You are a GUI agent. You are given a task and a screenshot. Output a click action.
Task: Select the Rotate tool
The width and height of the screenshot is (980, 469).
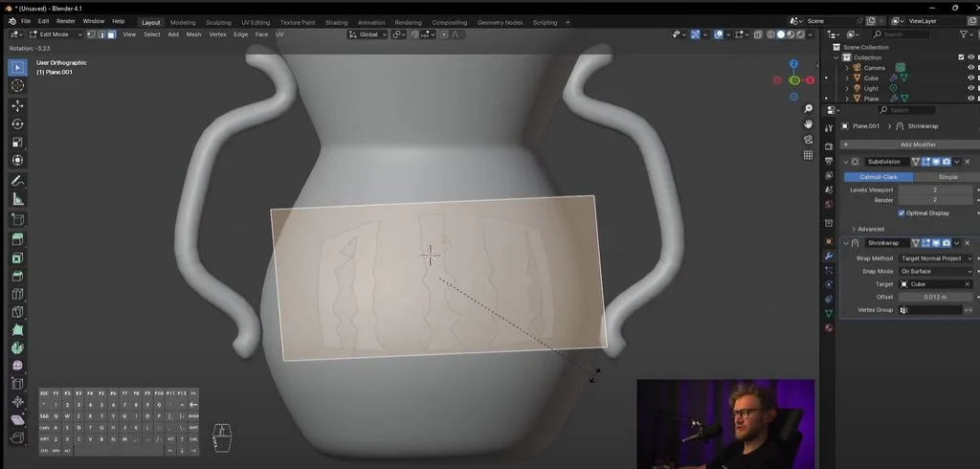17,123
